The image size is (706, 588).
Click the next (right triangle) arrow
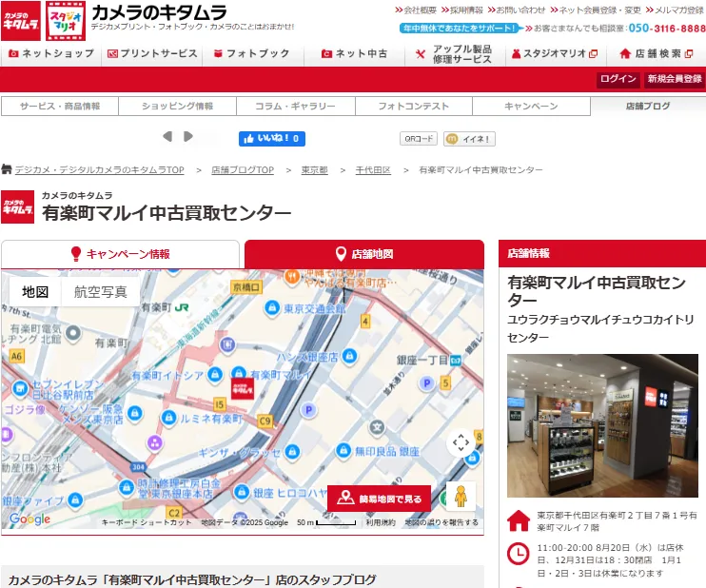pyautogui.click(x=188, y=136)
